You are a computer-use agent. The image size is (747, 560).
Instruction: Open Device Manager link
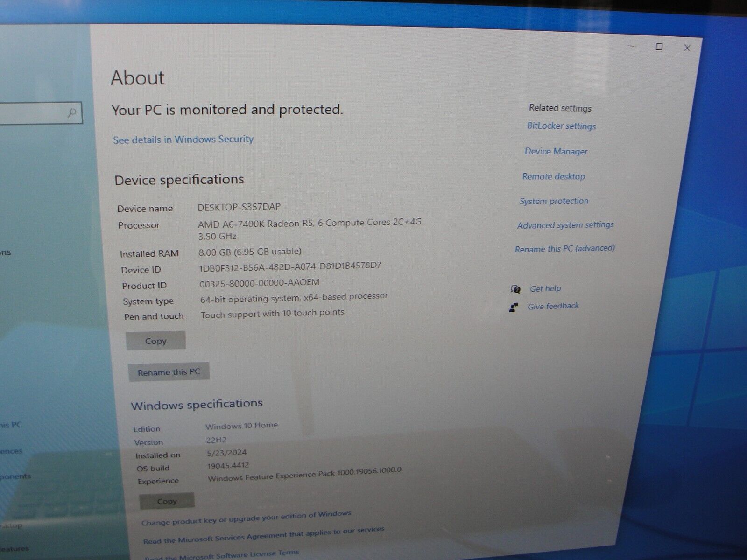click(x=556, y=151)
